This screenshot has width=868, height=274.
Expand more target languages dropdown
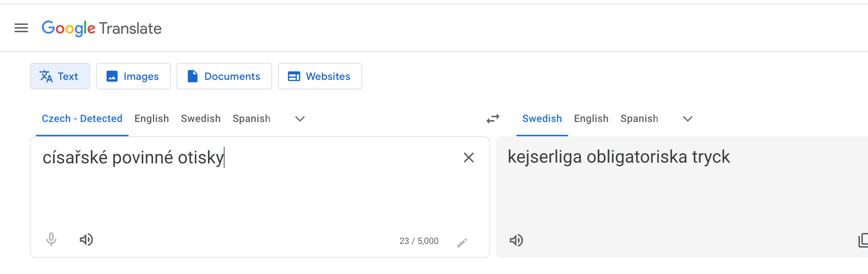688,119
